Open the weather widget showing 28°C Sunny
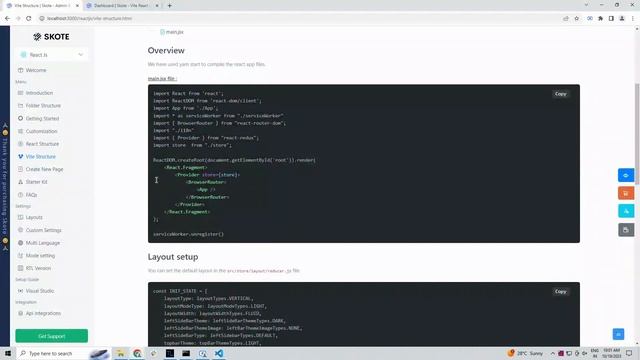Viewport: 640px width, 360px height. [x=525, y=353]
